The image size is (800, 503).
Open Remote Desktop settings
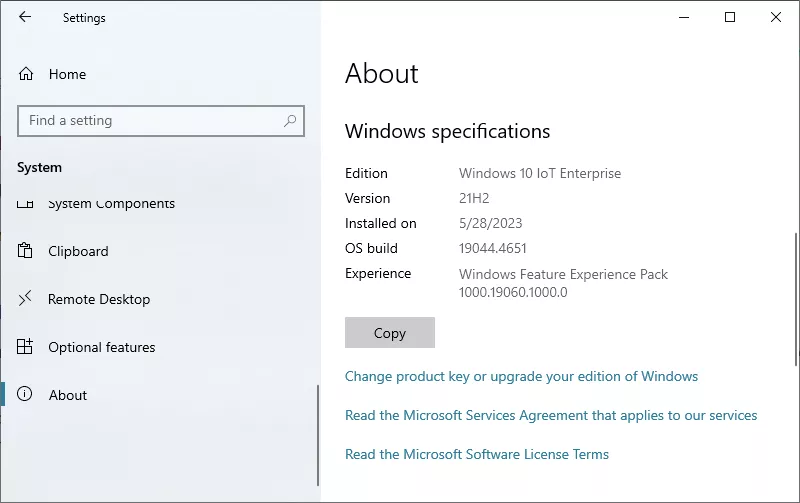[x=99, y=299]
